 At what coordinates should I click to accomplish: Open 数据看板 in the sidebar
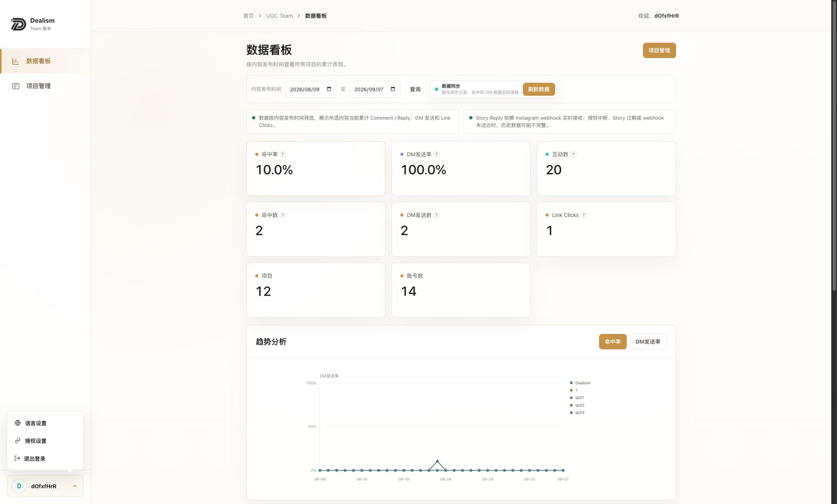(x=45, y=61)
